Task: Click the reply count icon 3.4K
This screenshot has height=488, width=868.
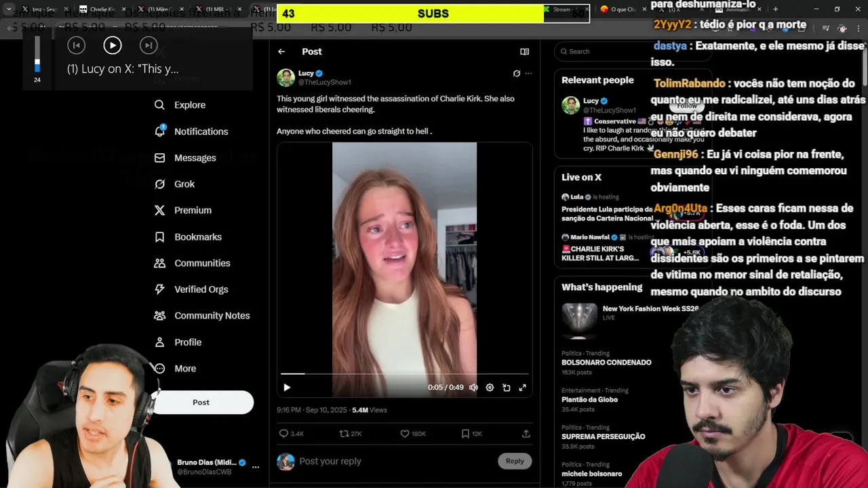Action: pyautogui.click(x=291, y=434)
